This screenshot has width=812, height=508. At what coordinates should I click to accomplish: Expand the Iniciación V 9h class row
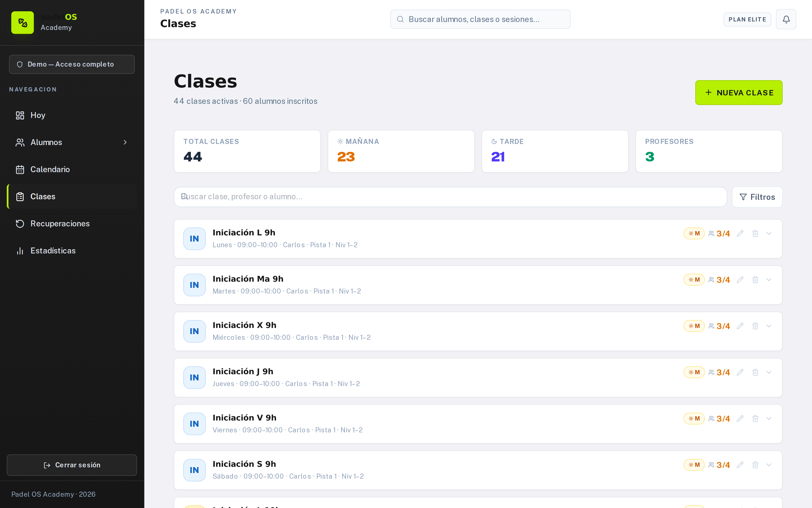click(769, 419)
